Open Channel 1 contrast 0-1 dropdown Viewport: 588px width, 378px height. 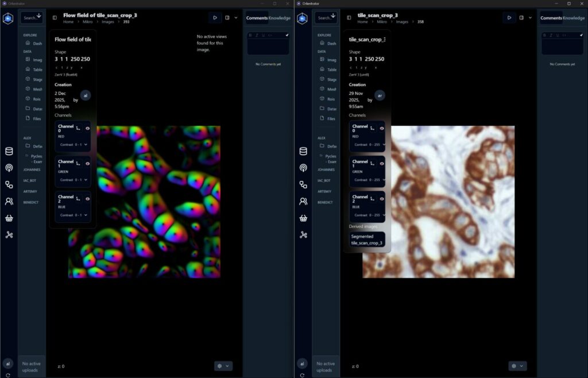(73, 180)
